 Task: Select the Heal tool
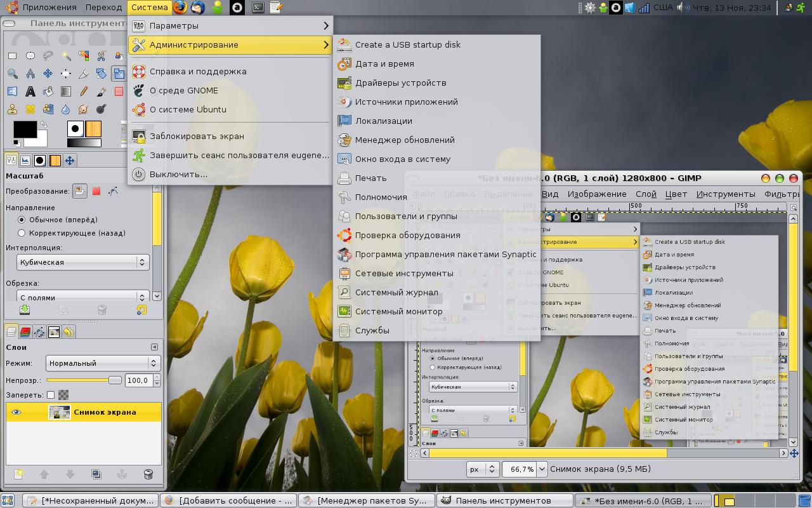click(30, 109)
